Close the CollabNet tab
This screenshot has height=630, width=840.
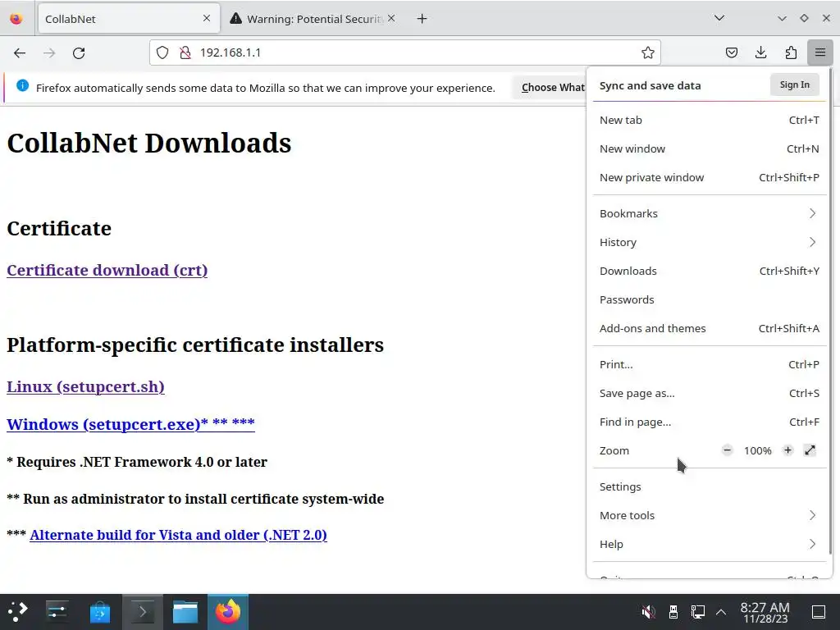(x=207, y=18)
